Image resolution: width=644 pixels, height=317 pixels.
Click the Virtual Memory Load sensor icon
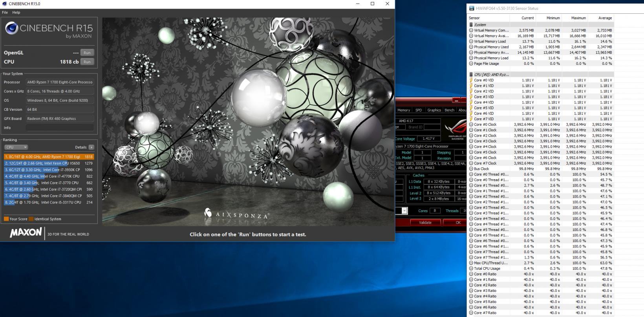coord(471,41)
